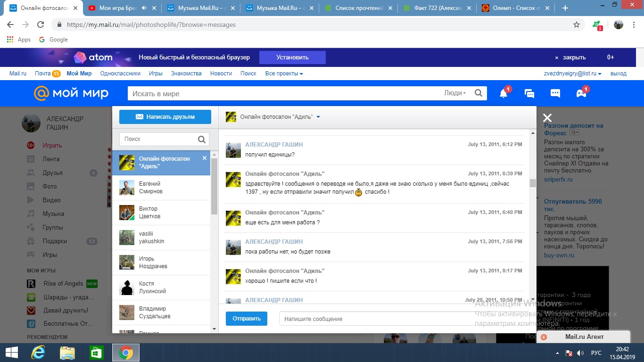Click the message list scrollbar thumb
The image size is (644, 362).
tap(533, 183)
